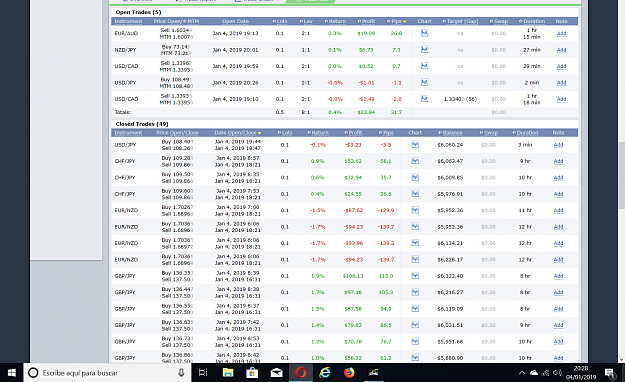Image resolution: width=625 pixels, height=382 pixels.
Task: Select the open trades total profit $23.84
Action: pos(366,112)
